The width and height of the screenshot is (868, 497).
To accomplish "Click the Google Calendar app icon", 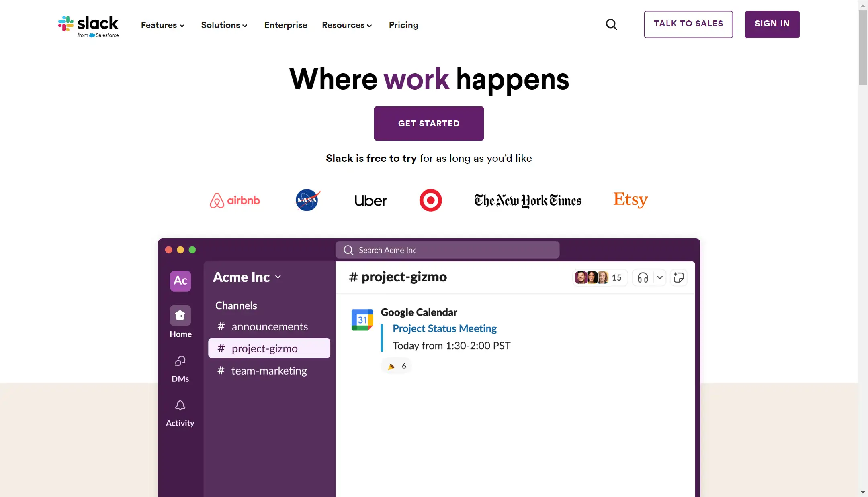I will pyautogui.click(x=362, y=320).
